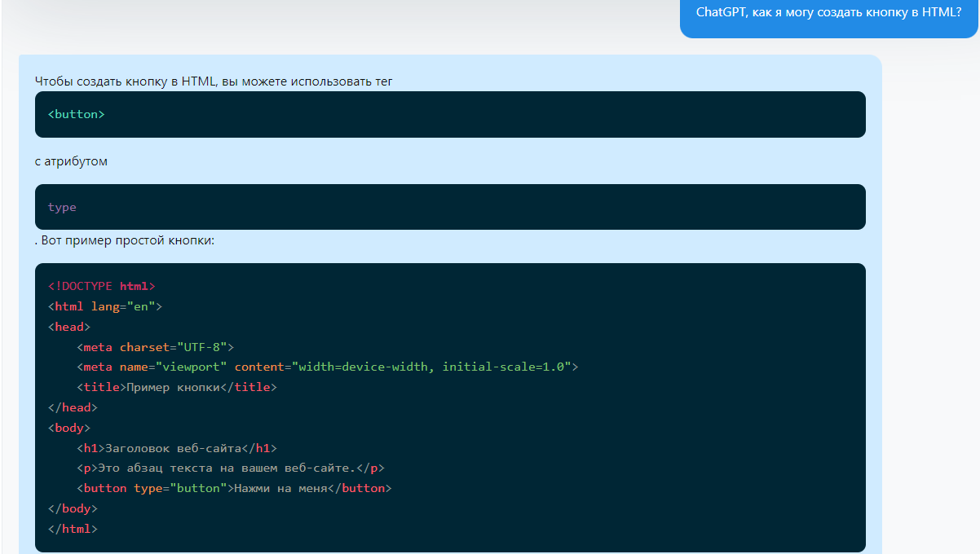980x554 pixels.
Task: Click the 'type' keyword in the second code block
Action: click(x=62, y=207)
